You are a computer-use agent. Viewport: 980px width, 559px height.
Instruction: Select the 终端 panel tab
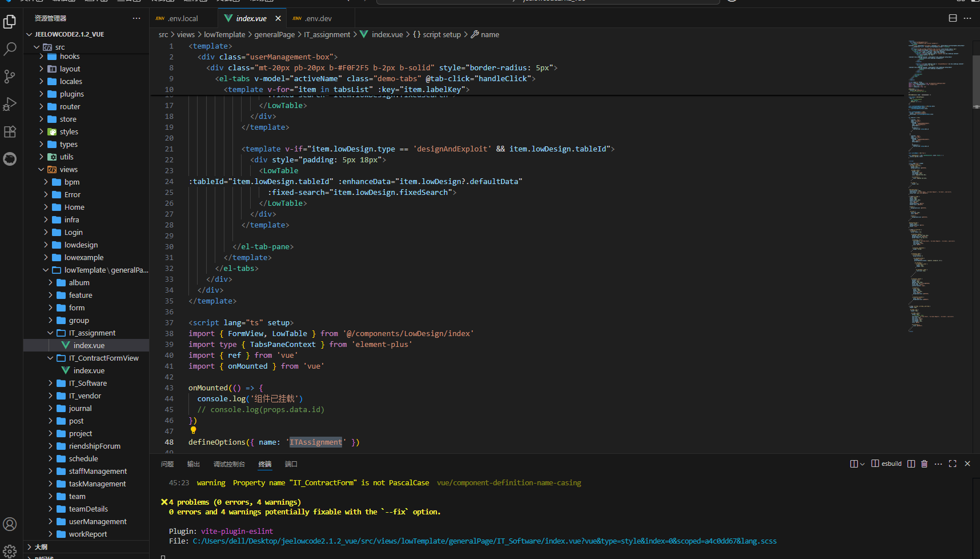(265, 464)
